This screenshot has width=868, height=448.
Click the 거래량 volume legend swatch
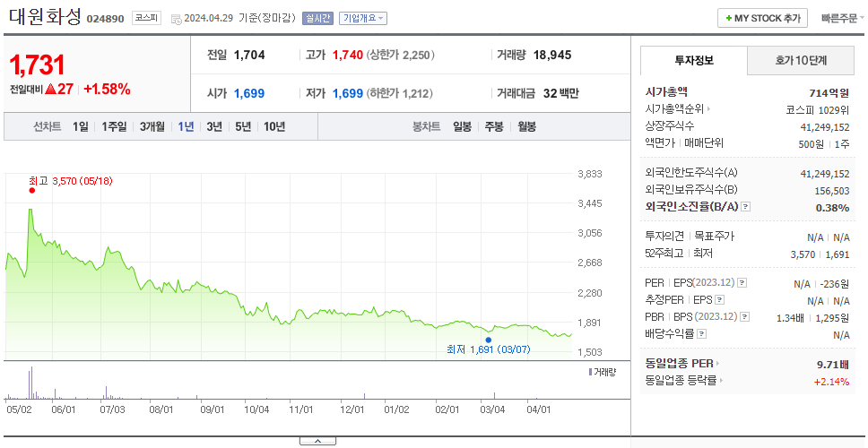click(591, 372)
